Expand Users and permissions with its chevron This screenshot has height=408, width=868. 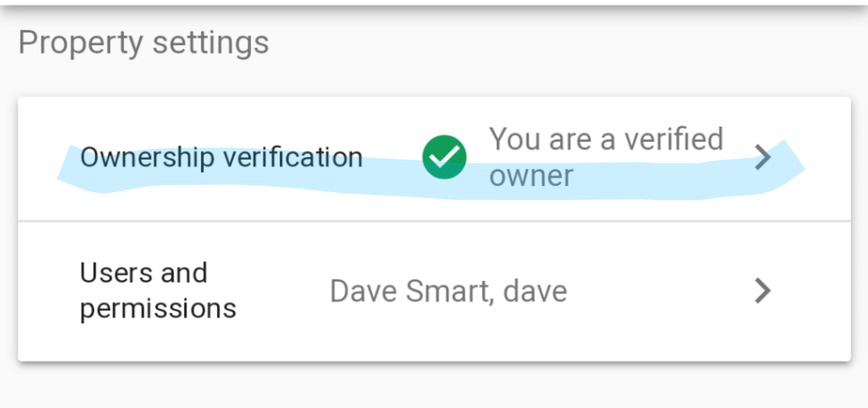point(763,290)
